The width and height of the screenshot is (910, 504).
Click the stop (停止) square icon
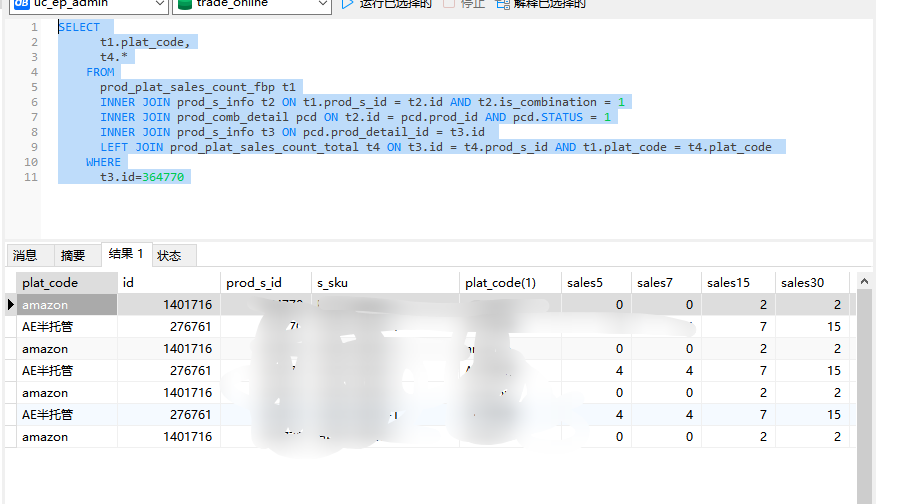click(448, 4)
